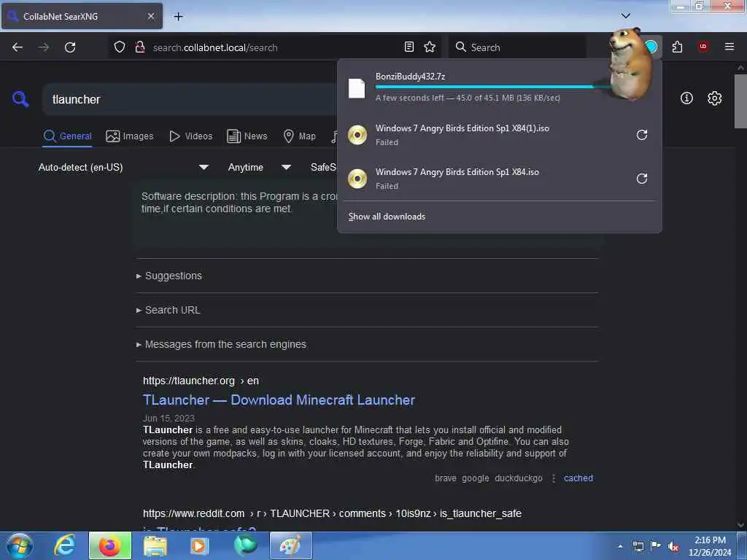Click the green globe taskbar icon

(x=245, y=545)
